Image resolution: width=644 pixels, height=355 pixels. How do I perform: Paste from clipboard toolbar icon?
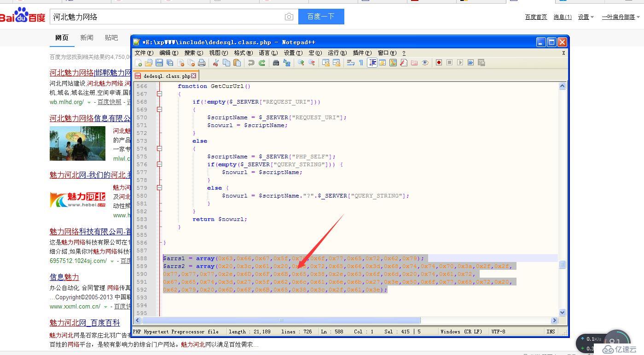237,63
